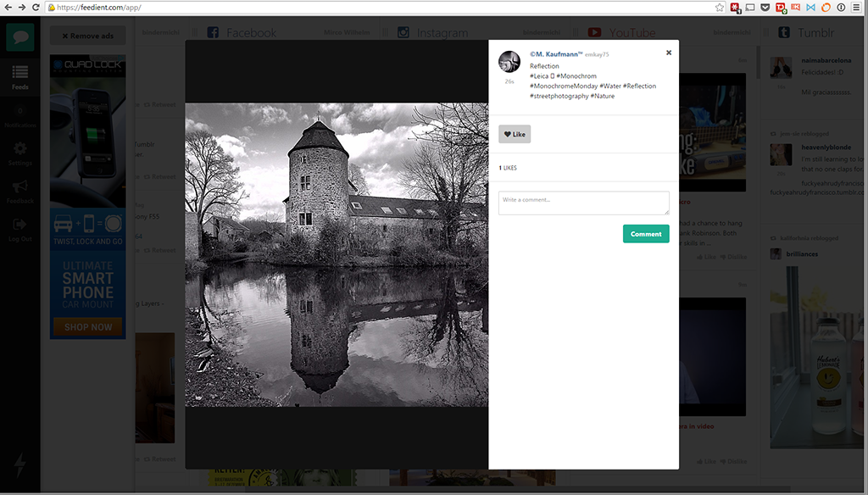
Task: Bookmark the page with the star icon
Action: [719, 7]
